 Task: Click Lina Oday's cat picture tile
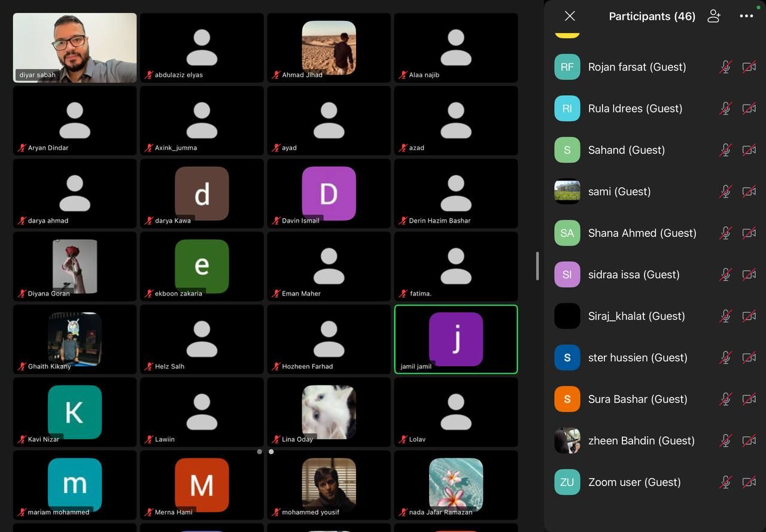pyautogui.click(x=329, y=412)
